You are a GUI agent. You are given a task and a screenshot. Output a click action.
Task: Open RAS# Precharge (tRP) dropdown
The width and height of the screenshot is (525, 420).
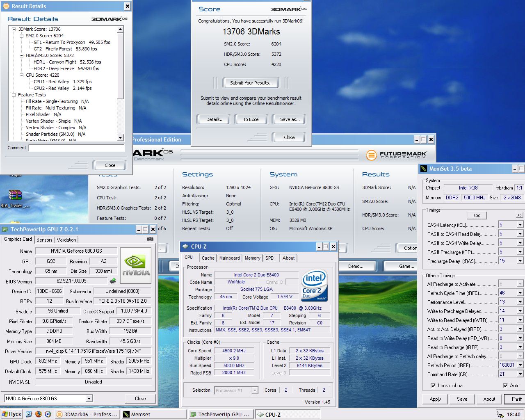click(520, 252)
